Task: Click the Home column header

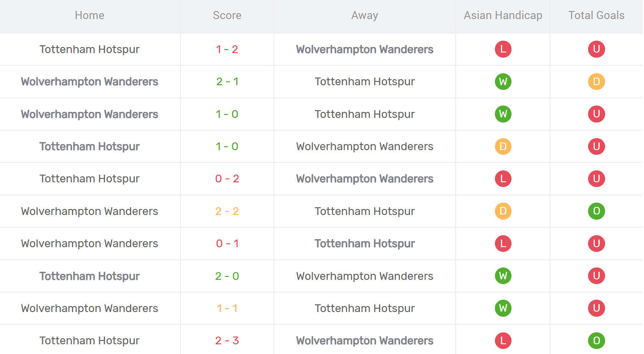Action: coord(89,15)
